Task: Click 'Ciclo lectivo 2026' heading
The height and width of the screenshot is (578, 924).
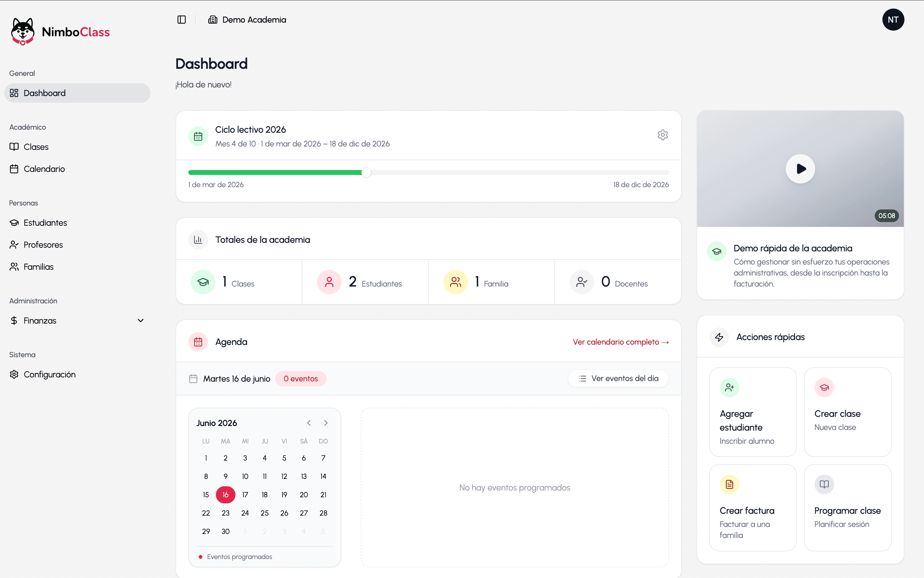Action: (x=250, y=130)
